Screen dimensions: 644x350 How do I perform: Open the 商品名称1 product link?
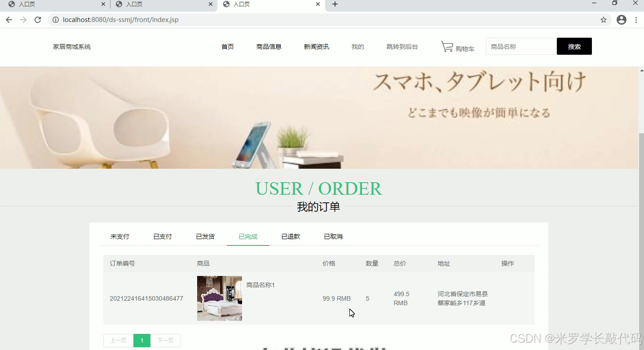(x=260, y=284)
